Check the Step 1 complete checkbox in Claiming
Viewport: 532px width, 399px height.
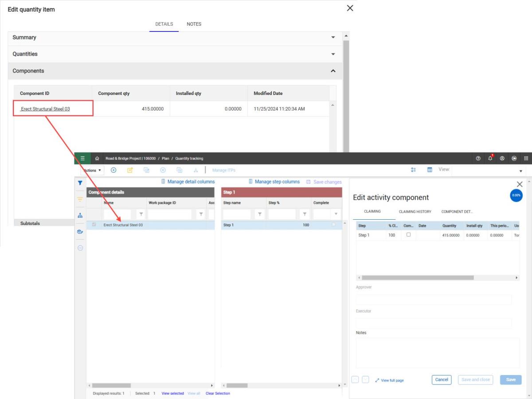click(408, 235)
